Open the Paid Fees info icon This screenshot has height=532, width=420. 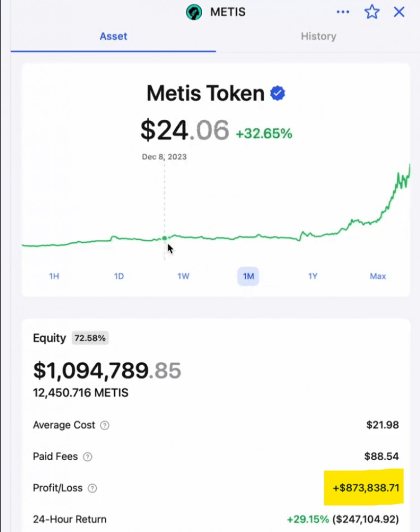87,457
